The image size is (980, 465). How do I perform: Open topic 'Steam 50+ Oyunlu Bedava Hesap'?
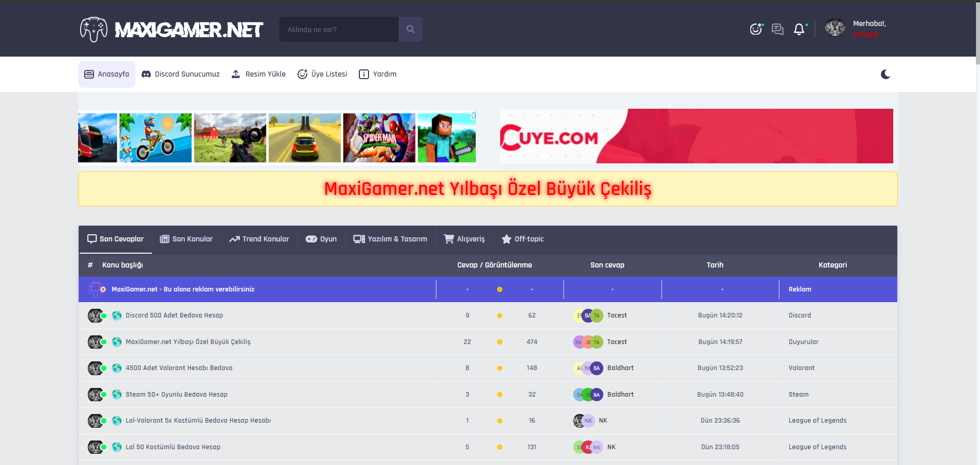[x=177, y=395]
